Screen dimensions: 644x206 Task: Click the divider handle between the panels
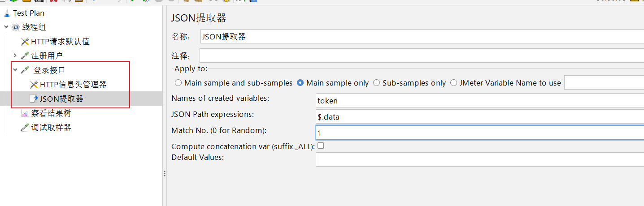(164, 173)
